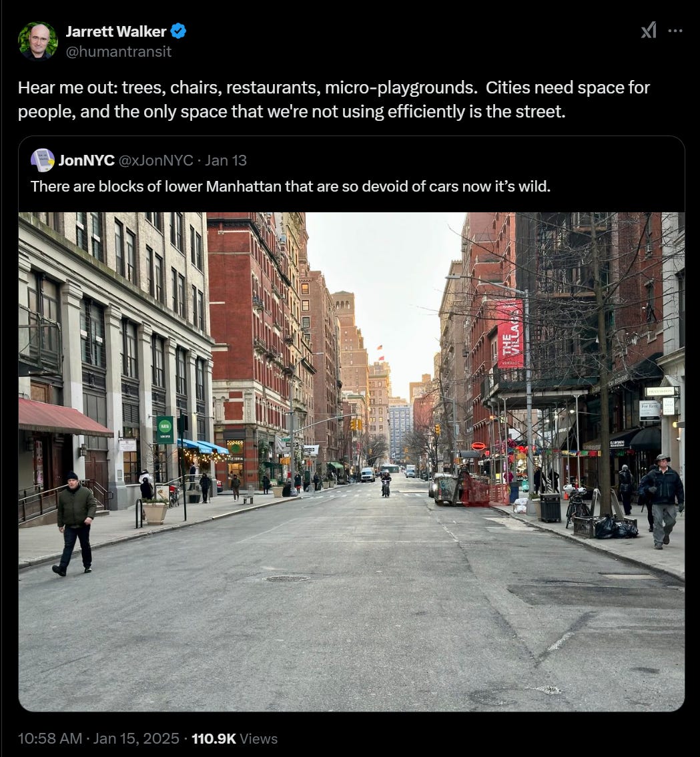This screenshot has width=700, height=757.
Task: Click the Jan 15, 2025 date
Action: pos(136,739)
